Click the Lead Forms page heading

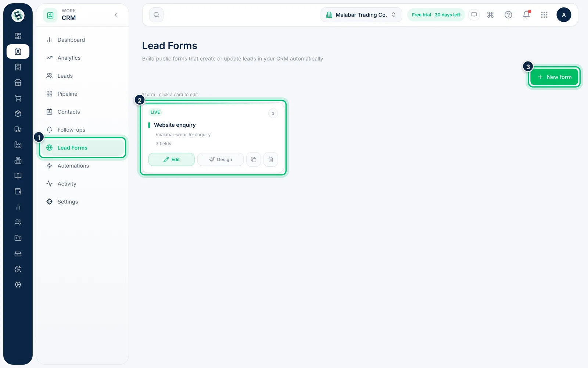(170, 46)
